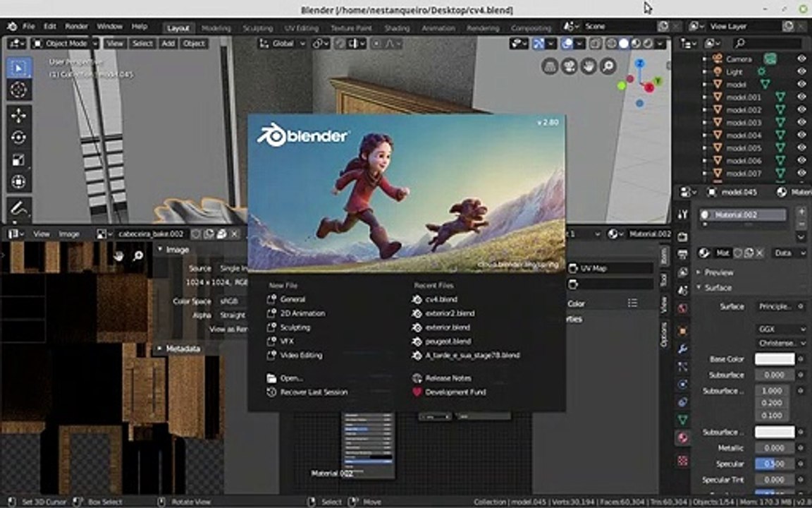Open the Render menu
This screenshot has height=508, width=812.
[76, 26]
